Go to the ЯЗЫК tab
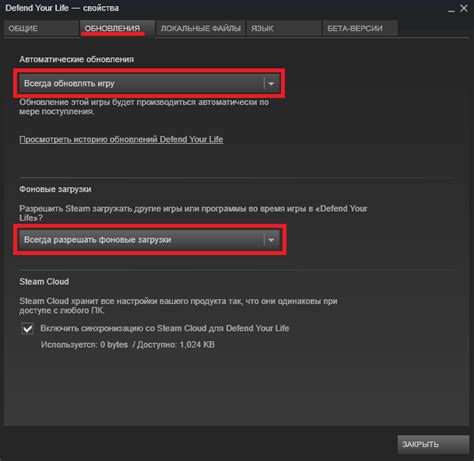Image resolution: width=474 pixels, height=461 pixels. point(284,28)
